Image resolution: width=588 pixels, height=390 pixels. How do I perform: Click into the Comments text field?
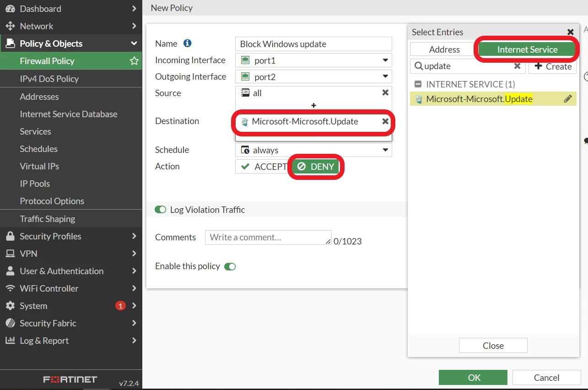tap(268, 238)
